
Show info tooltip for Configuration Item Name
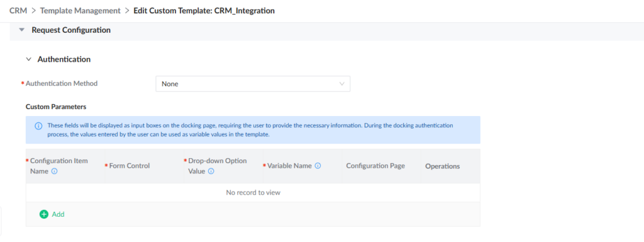(x=54, y=171)
